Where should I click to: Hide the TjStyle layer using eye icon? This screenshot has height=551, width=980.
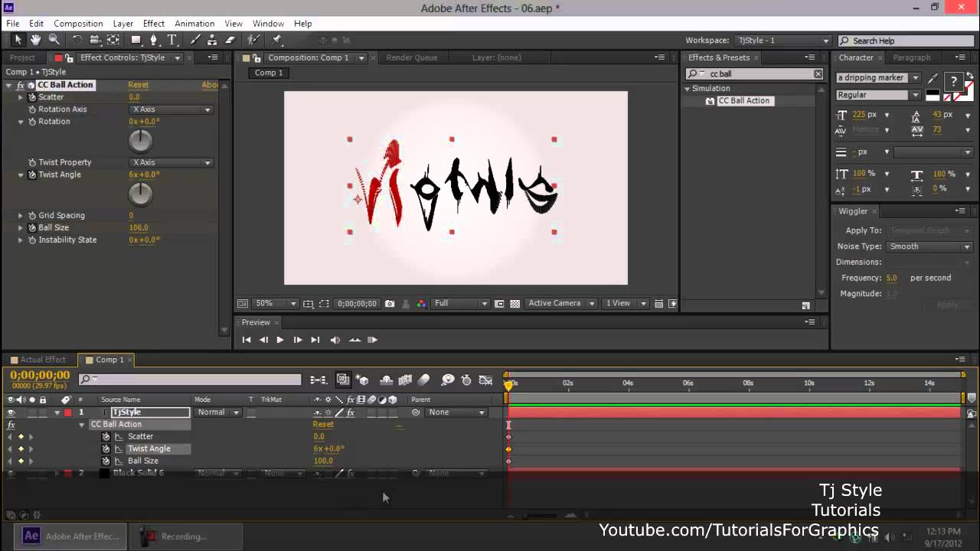(x=11, y=412)
